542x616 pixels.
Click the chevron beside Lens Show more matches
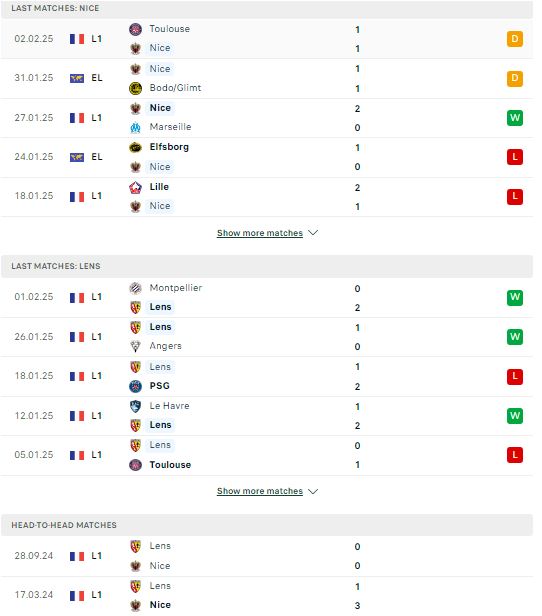[313, 491]
